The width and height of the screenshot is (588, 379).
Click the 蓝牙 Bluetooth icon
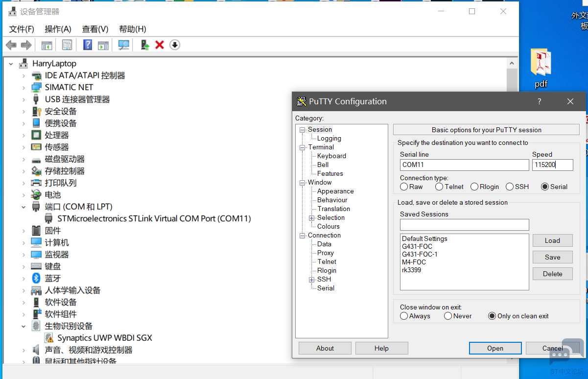pyautogui.click(x=36, y=278)
